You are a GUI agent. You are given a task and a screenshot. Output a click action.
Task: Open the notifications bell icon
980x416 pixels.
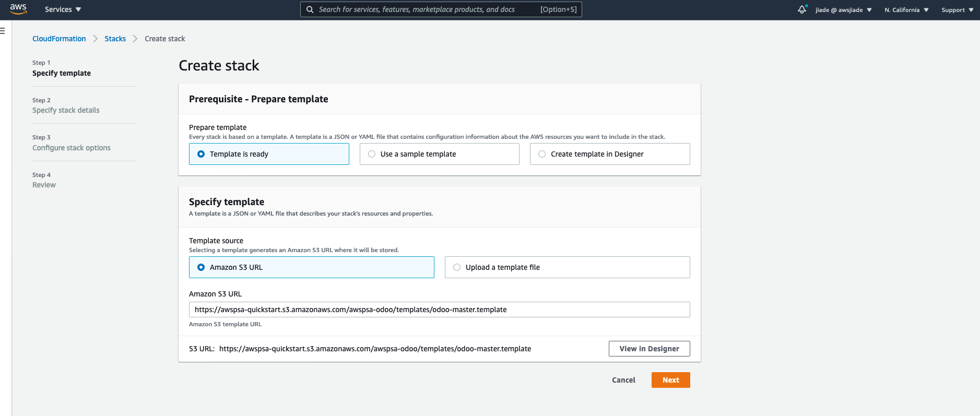[x=802, y=9]
